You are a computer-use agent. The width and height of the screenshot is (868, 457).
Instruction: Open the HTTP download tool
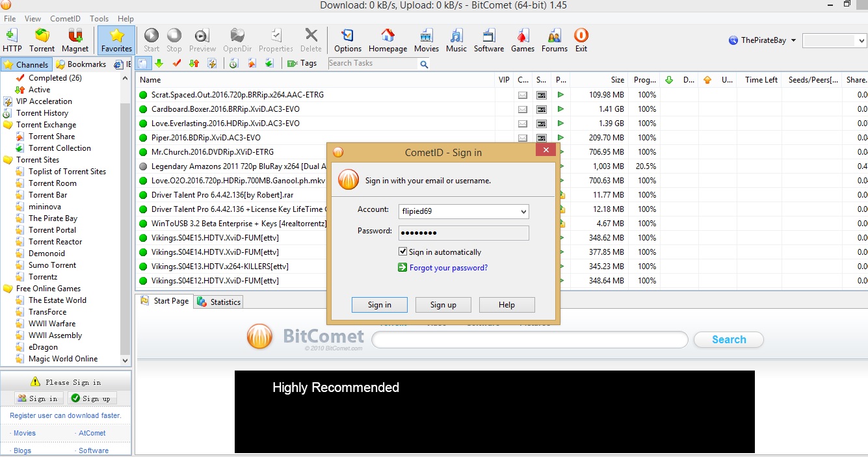click(12, 40)
